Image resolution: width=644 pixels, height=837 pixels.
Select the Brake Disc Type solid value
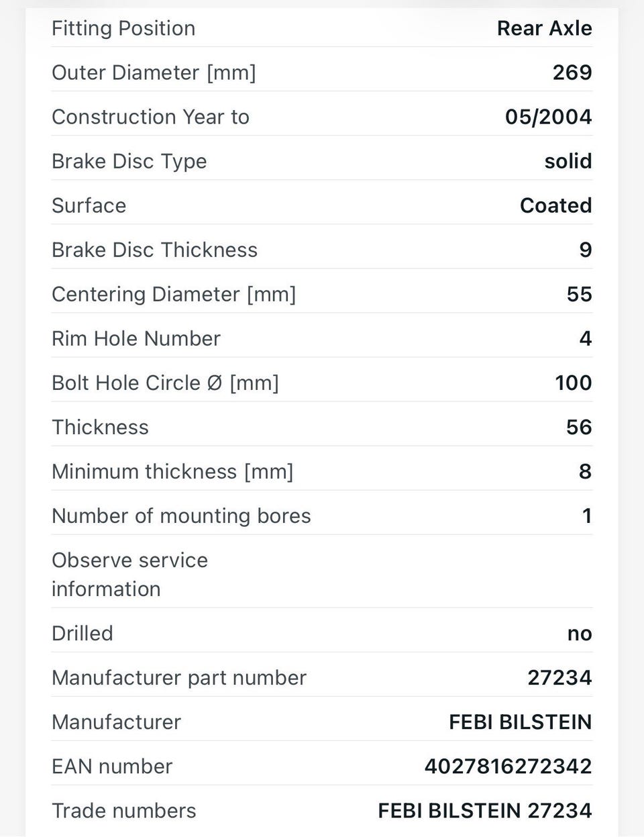coord(568,161)
